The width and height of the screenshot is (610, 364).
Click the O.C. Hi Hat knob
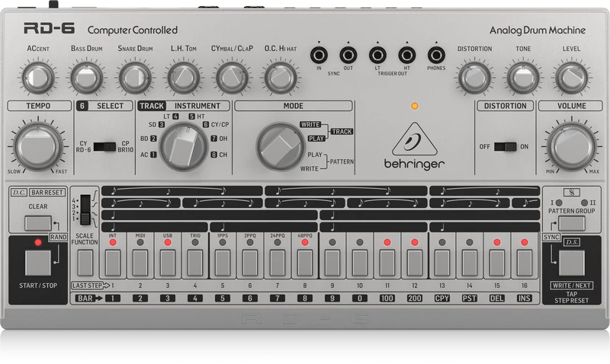coord(279,76)
